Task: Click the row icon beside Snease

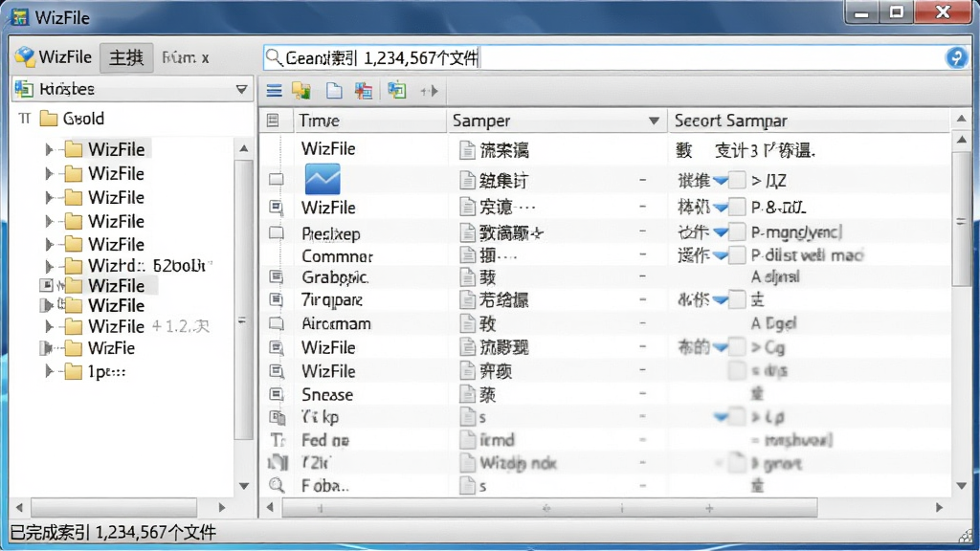Action: click(x=276, y=394)
